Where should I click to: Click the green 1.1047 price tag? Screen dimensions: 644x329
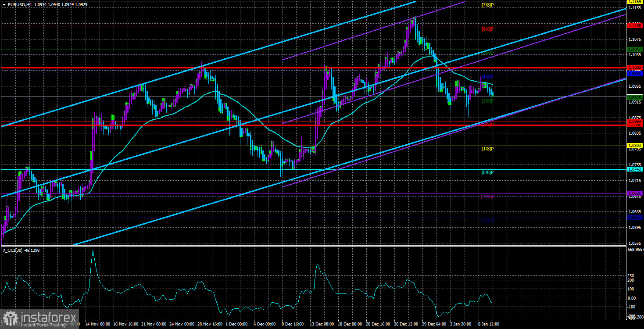click(x=635, y=49)
